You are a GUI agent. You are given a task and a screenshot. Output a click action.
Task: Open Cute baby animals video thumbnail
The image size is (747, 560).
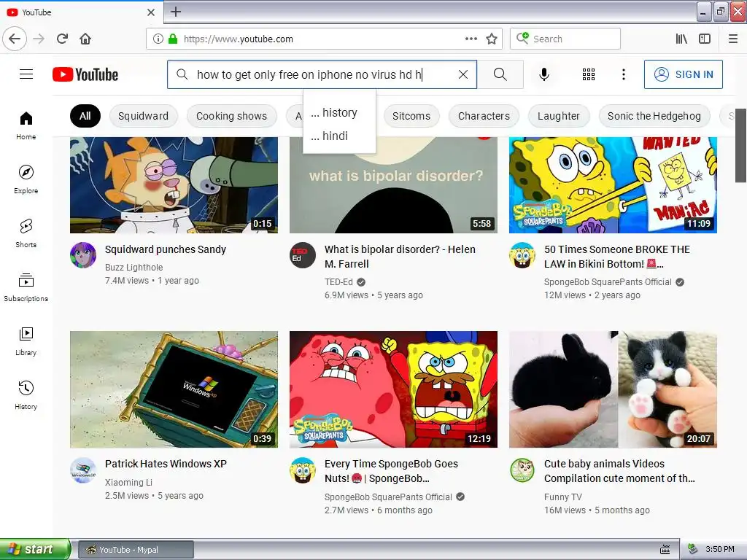[x=613, y=389]
